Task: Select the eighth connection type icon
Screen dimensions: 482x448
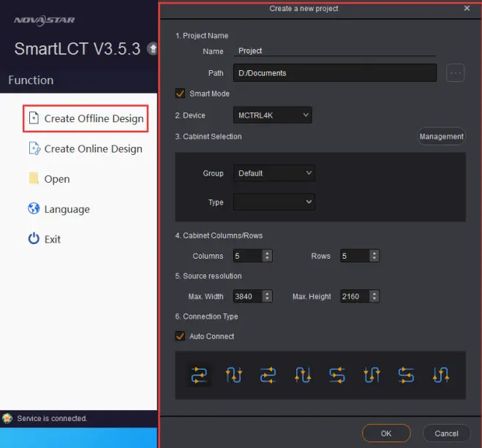Action: (441, 375)
